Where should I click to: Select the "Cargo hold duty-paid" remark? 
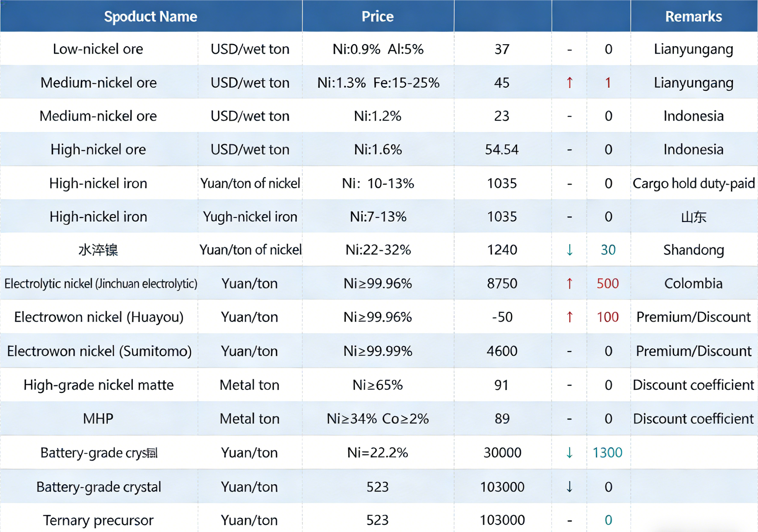point(694,184)
